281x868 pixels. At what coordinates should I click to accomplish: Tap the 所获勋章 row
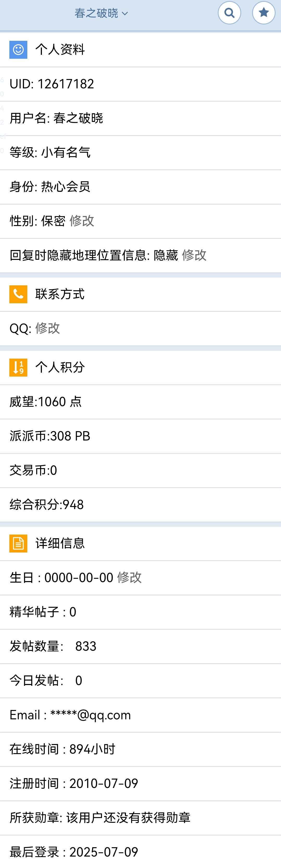(x=140, y=818)
